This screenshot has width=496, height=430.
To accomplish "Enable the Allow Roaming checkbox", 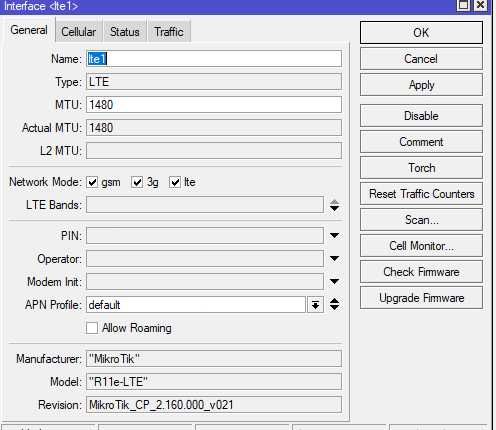I will pyautogui.click(x=92, y=328).
